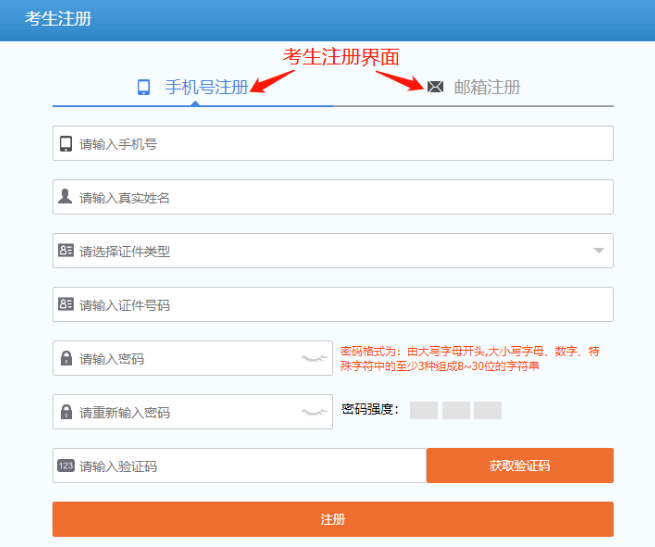Open the 请选择证件类型 selection box
This screenshot has height=547, width=655.
(332, 251)
